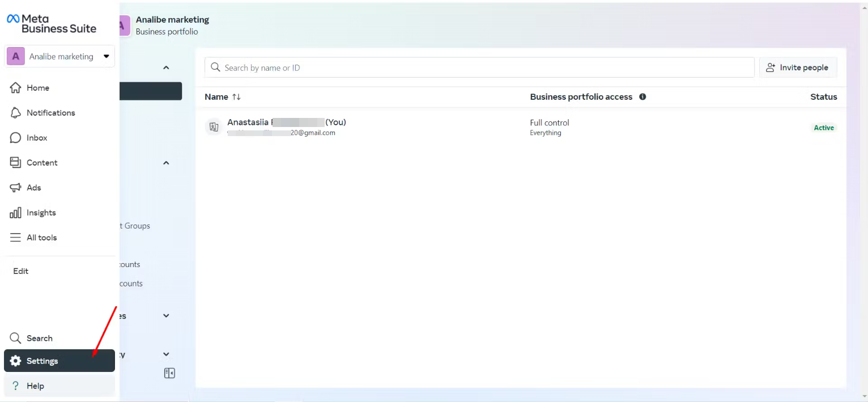868x402 pixels.
Task: Click the purple A account avatar in the sidebar
Action: click(x=15, y=56)
